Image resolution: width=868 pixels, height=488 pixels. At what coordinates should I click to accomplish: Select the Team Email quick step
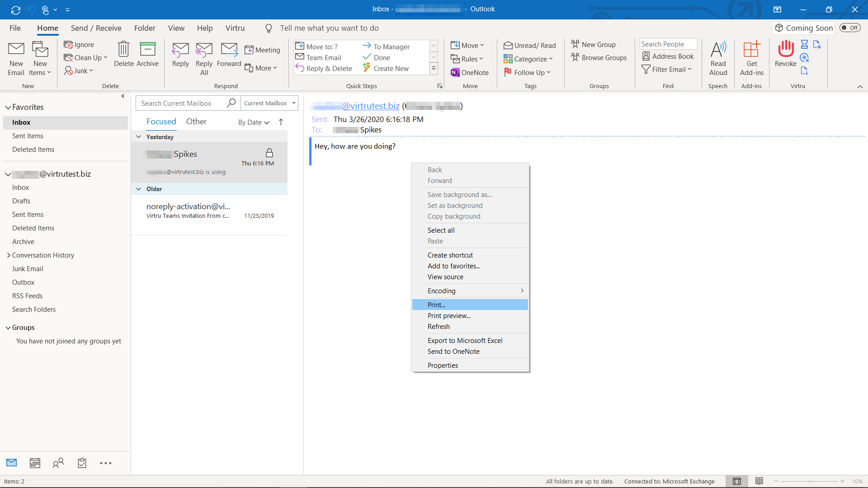click(318, 57)
